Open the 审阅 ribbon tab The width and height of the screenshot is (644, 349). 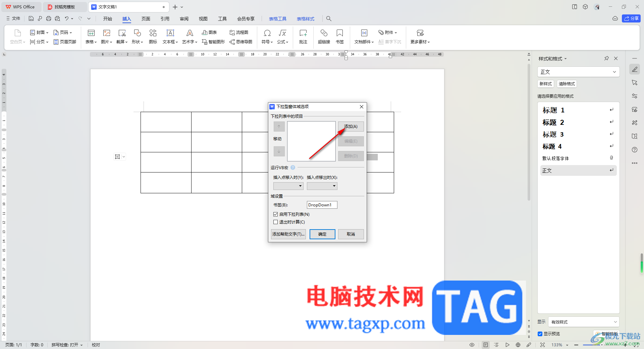(x=184, y=19)
